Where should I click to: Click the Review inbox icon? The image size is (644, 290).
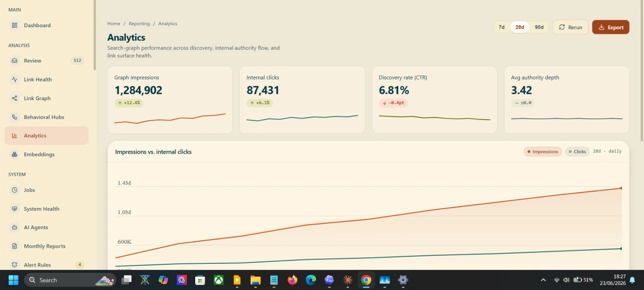[x=15, y=60]
